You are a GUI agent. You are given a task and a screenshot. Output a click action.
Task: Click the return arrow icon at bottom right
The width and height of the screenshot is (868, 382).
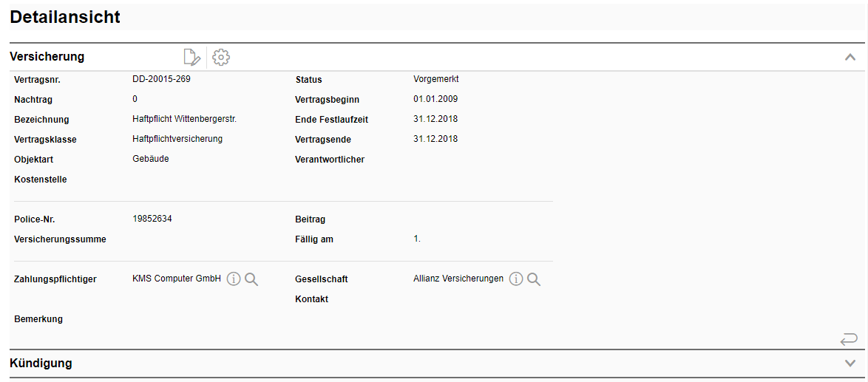click(x=849, y=339)
